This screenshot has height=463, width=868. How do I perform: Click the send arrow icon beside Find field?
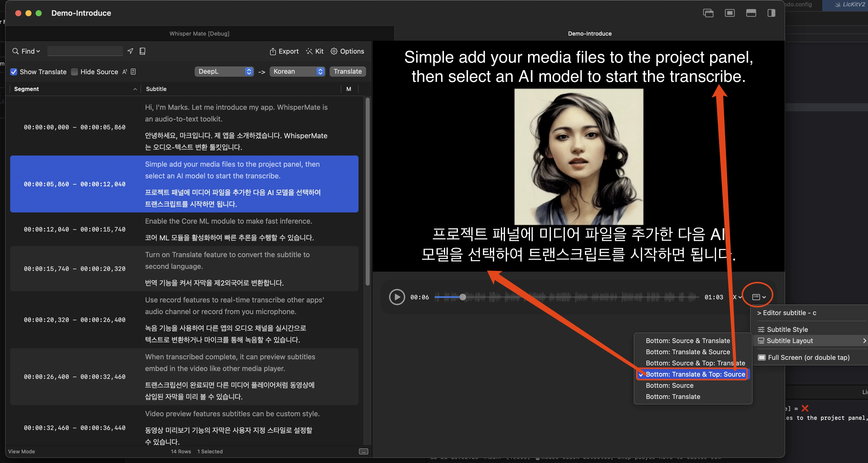click(130, 51)
